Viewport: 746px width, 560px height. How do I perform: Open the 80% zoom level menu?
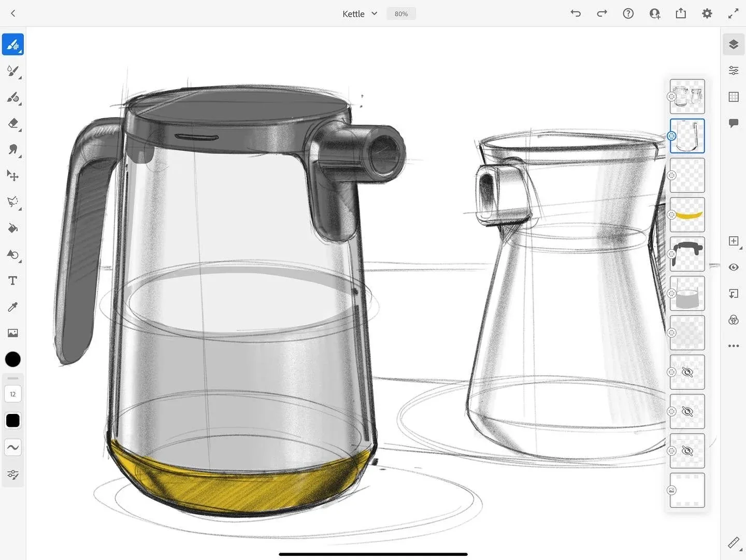point(401,14)
